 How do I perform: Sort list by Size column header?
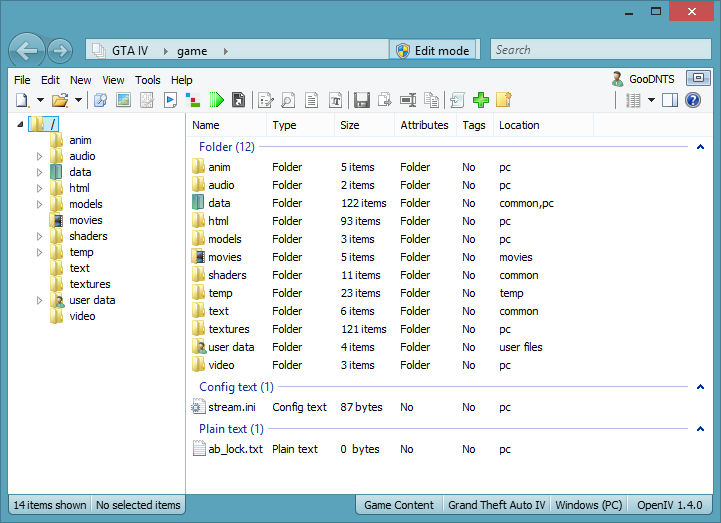tap(350, 125)
